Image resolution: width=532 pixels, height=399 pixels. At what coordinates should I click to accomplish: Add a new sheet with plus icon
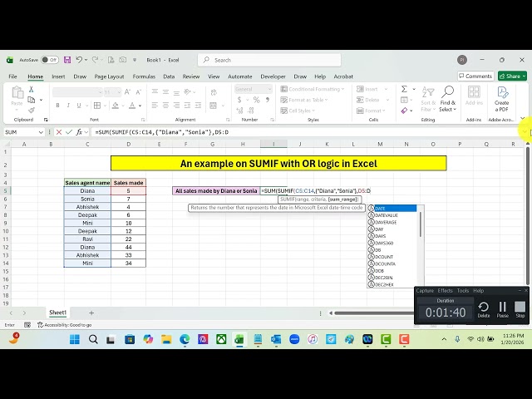click(91, 313)
